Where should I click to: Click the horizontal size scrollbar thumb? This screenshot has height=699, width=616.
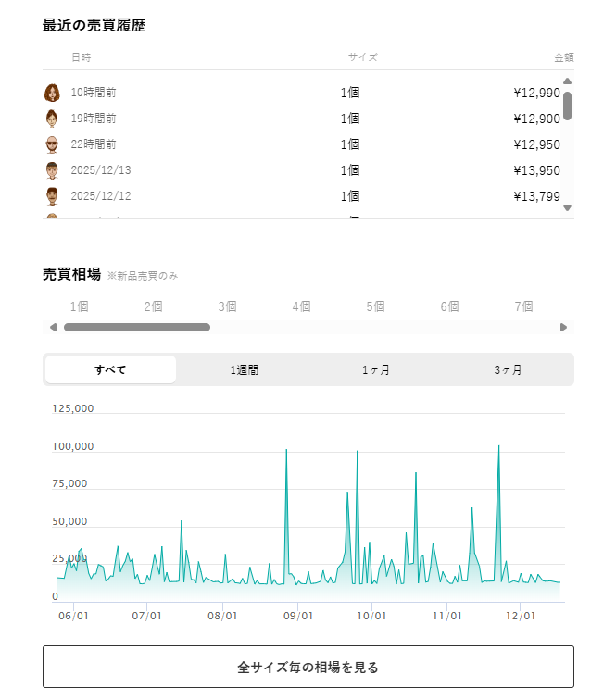(x=137, y=327)
